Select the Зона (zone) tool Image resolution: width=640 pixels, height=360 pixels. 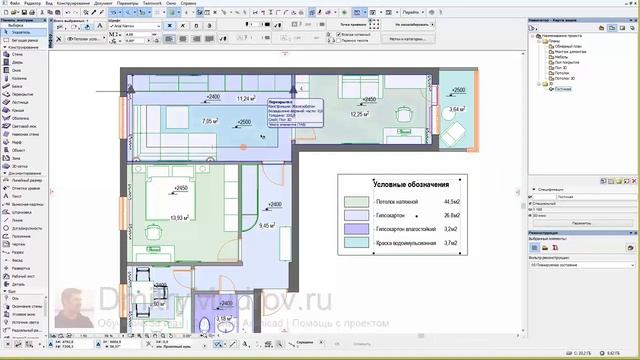click(16, 158)
